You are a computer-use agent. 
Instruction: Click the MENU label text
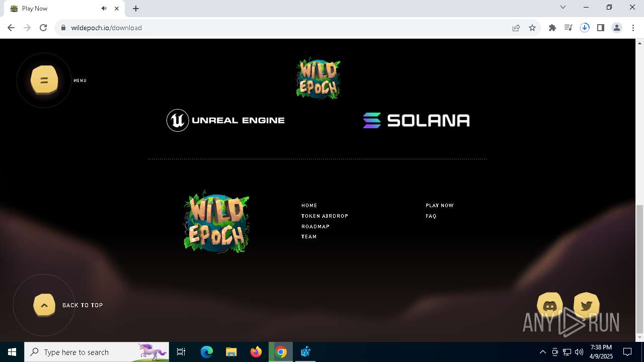click(80, 80)
